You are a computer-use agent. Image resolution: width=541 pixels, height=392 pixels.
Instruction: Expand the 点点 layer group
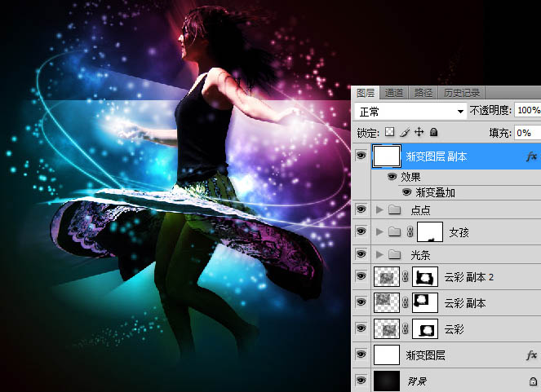click(x=379, y=210)
